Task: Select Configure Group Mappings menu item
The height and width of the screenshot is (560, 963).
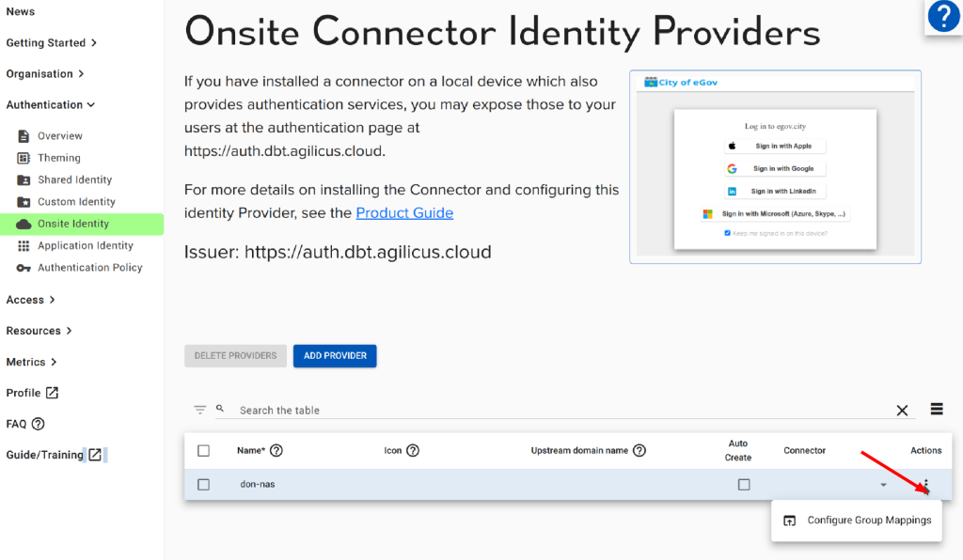Action: click(857, 521)
